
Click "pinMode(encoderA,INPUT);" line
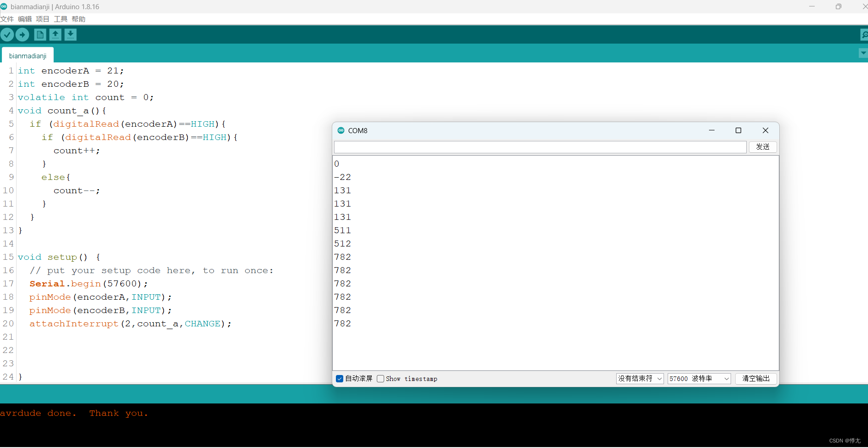coord(101,297)
